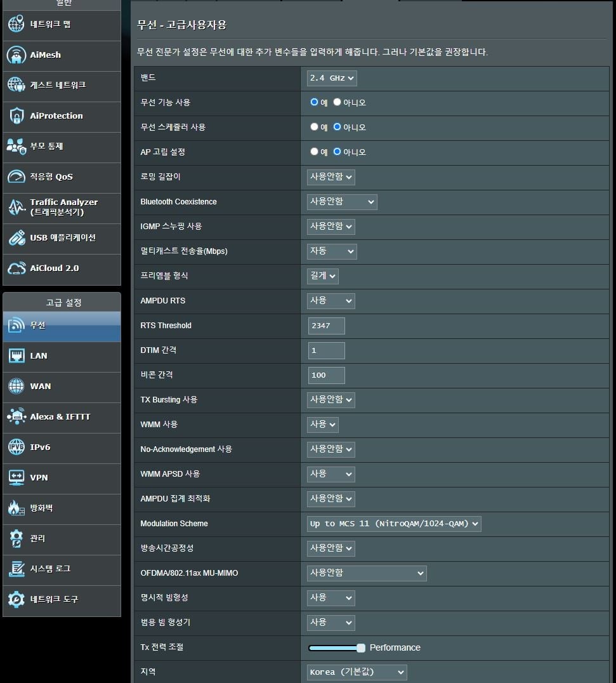Click the Tx 전력 조절 slider handle
This screenshot has width=616, height=683.
361,647
